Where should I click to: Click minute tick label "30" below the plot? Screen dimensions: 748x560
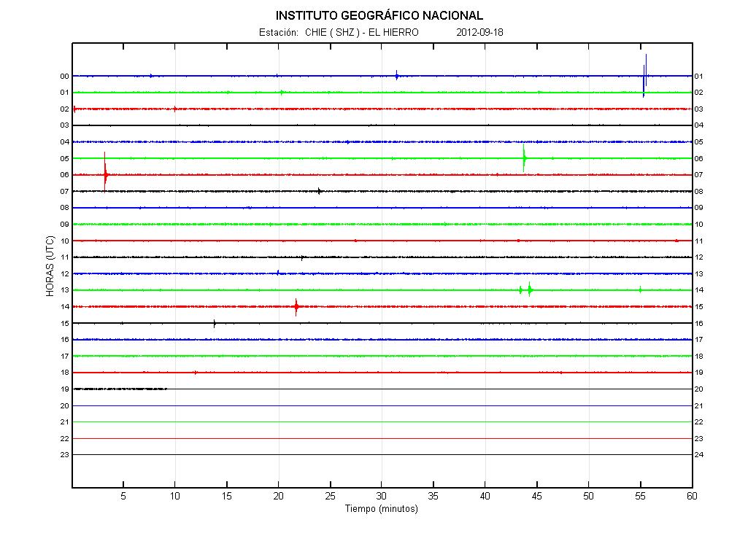click(382, 496)
